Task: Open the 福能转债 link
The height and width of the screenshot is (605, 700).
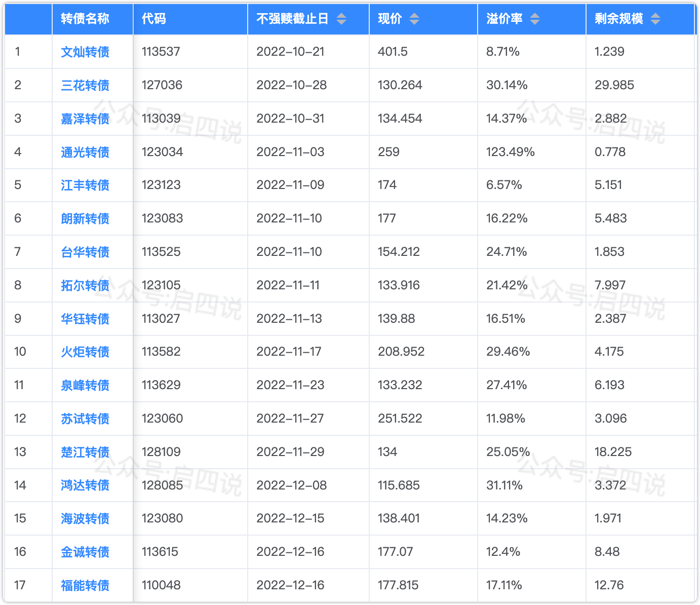Action: point(85,585)
